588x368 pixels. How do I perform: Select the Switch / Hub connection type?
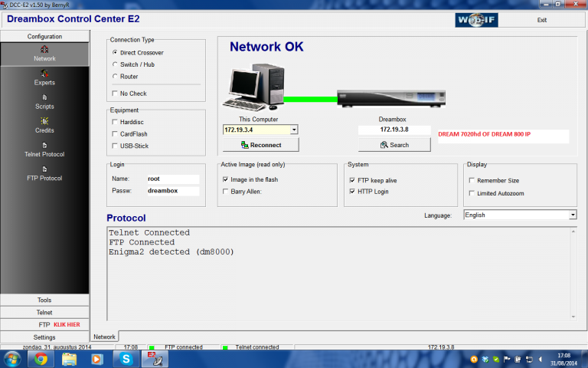coord(115,64)
